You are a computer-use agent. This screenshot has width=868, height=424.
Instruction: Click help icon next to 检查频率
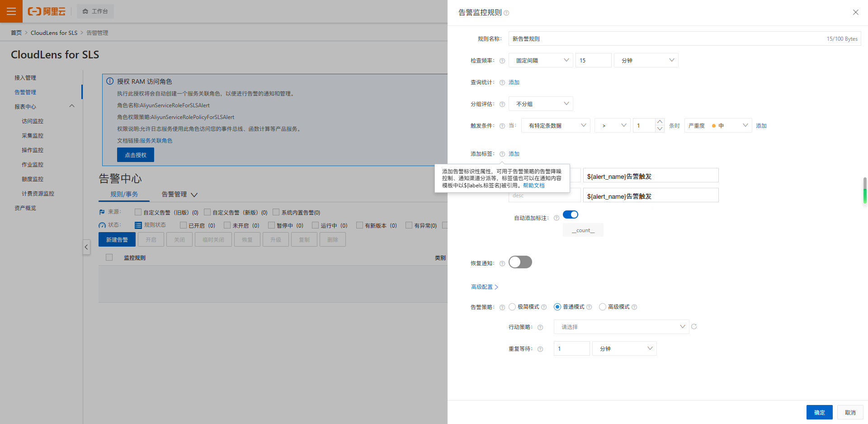502,61
